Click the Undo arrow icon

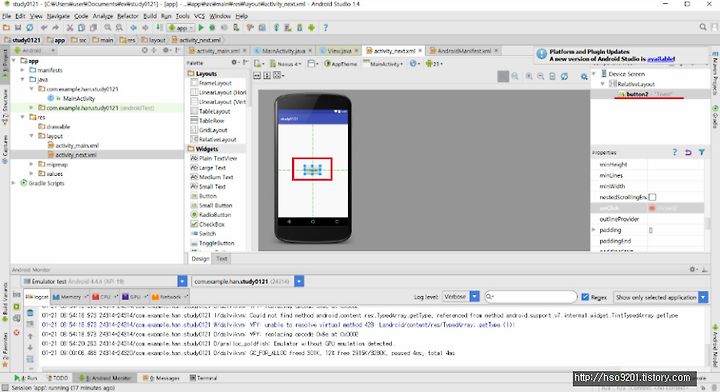click(44, 28)
